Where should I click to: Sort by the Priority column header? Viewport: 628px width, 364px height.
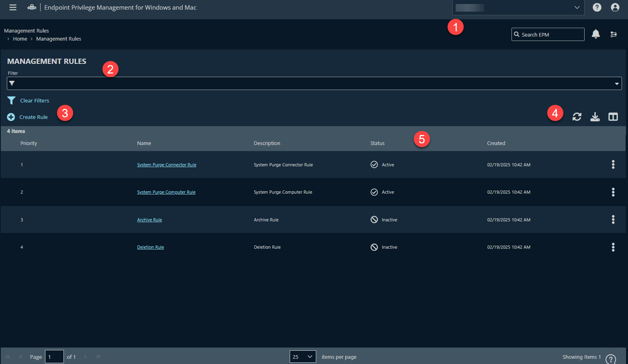[x=29, y=143]
